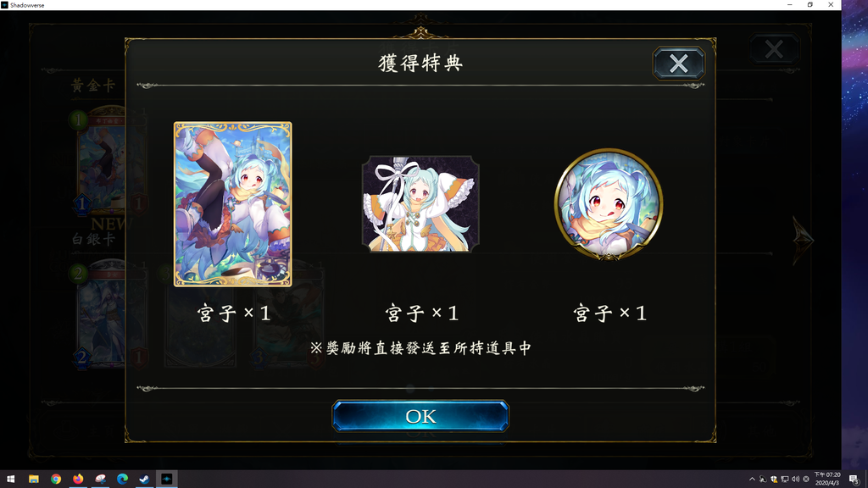Open Microsoft Edge from the taskbar
This screenshot has height=488, width=868.
point(122,480)
